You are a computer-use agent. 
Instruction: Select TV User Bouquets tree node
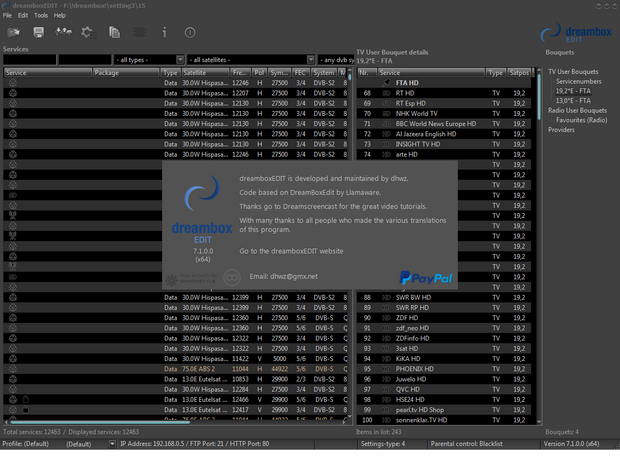pyautogui.click(x=573, y=72)
